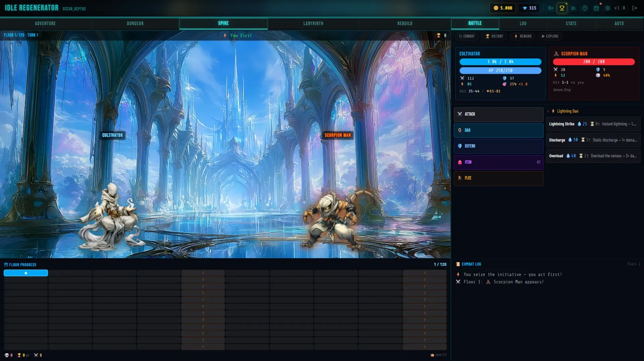Open the library books icon
This screenshot has width=644, height=361.
[574, 8]
